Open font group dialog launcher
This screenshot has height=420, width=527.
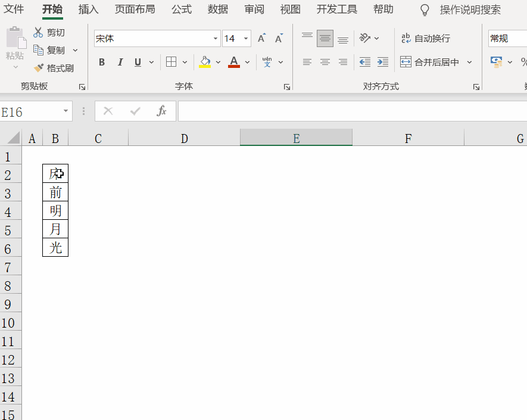[x=286, y=87]
